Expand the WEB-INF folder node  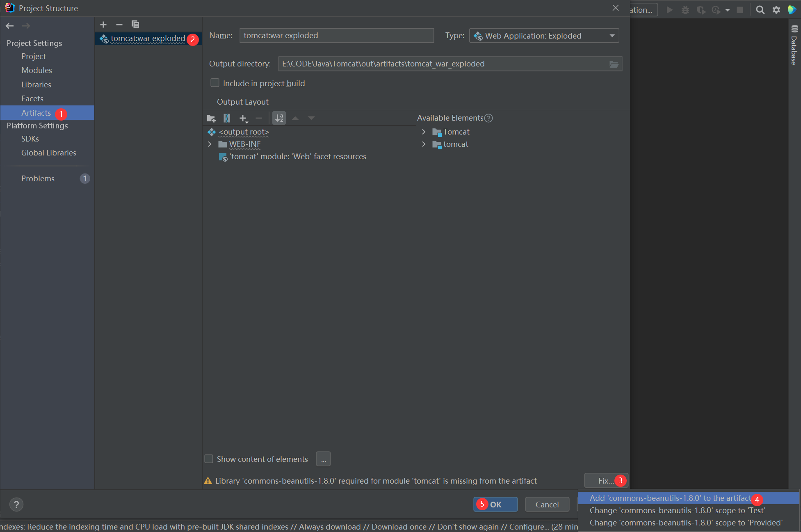click(210, 144)
